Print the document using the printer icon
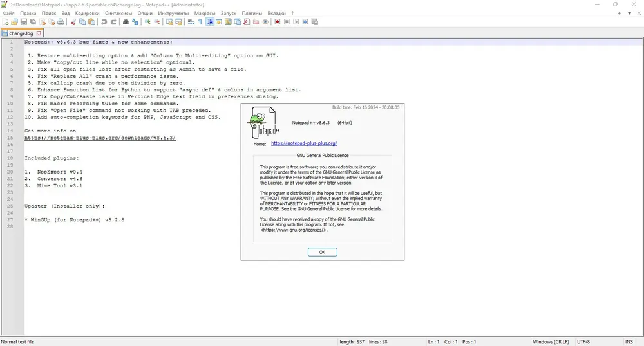The height and width of the screenshot is (346, 644). (61, 22)
